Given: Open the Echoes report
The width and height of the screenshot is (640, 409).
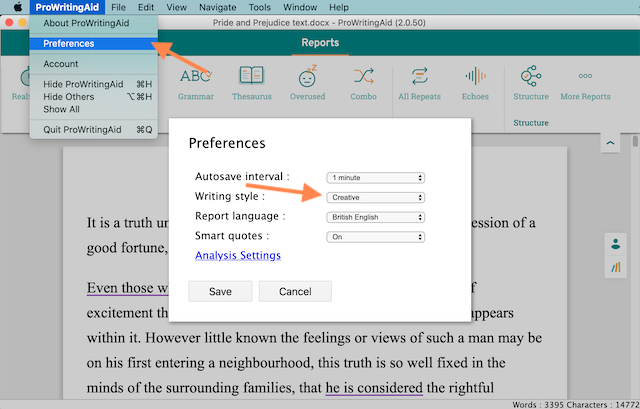Looking at the screenshot, I should pyautogui.click(x=475, y=84).
